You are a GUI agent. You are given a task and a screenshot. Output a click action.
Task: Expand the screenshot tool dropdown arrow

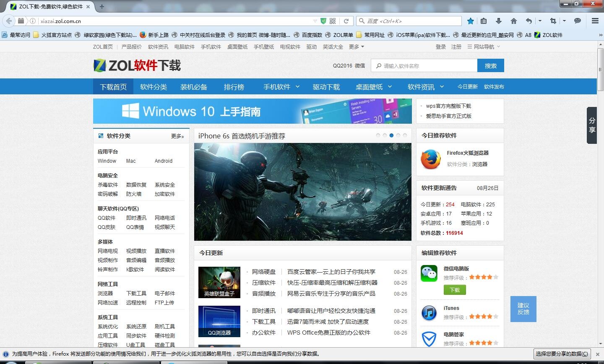(x=564, y=21)
